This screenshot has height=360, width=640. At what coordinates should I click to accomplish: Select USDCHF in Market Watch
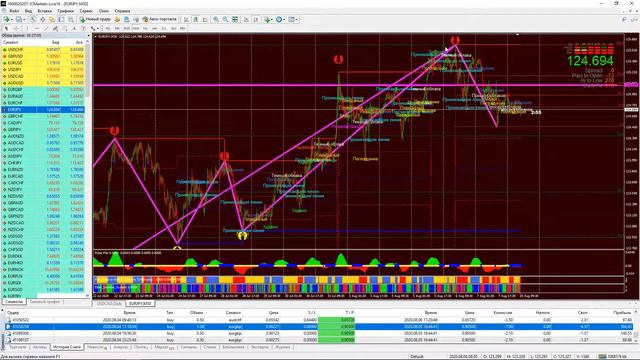[43, 49]
